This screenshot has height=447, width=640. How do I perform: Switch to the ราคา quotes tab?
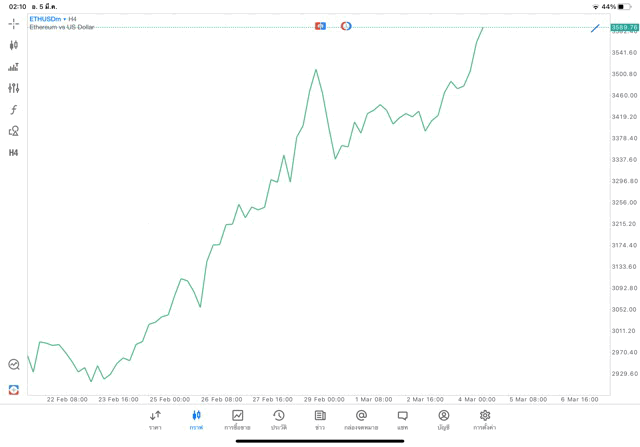pos(155,419)
